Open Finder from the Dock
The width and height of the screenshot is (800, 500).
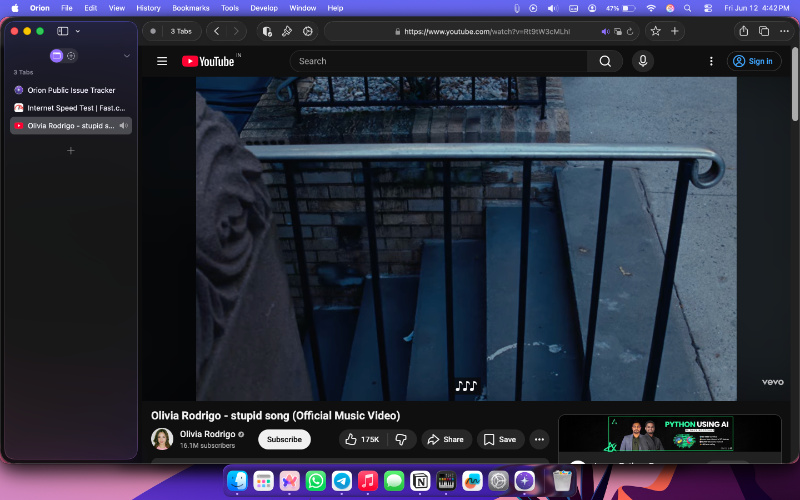point(237,481)
